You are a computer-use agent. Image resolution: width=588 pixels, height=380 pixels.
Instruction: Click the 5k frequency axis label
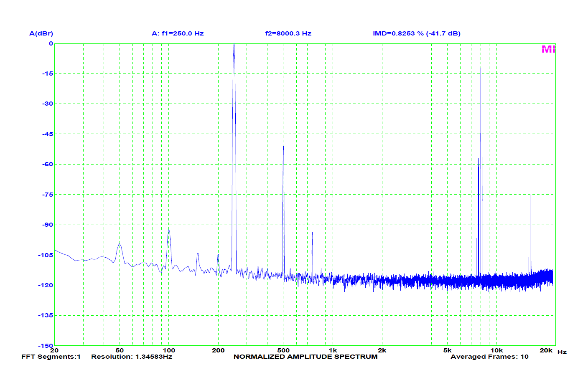tap(447, 350)
